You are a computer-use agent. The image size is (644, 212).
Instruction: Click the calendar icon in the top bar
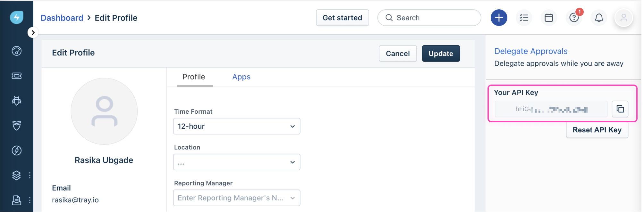549,18
